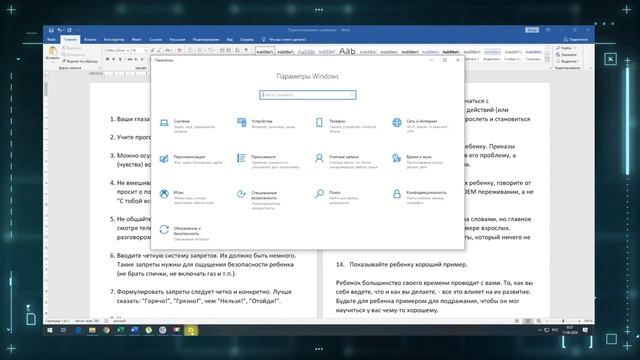Open the notification center on the taskbar
The width and height of the screenshot is (640, 360).
[x=585, y=330]
